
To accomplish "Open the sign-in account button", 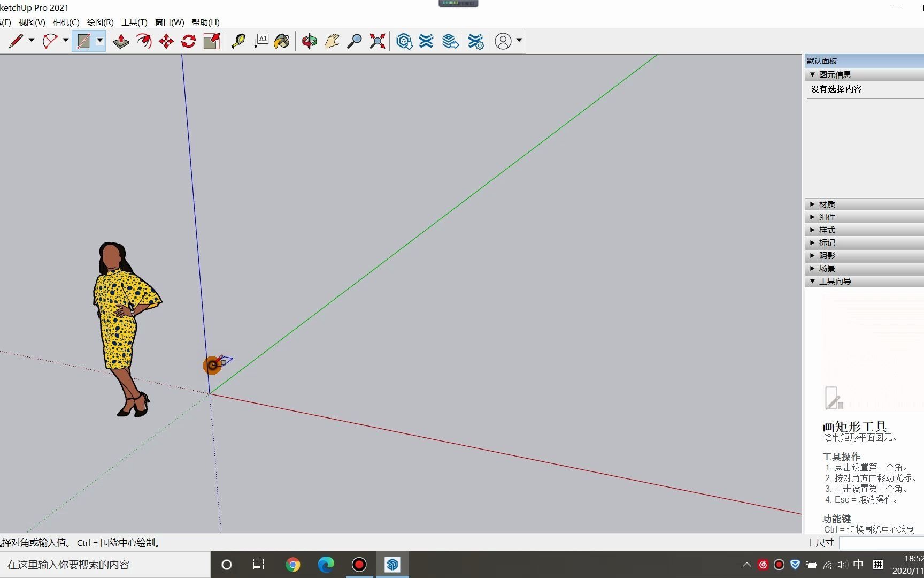I will click(503, 41).
